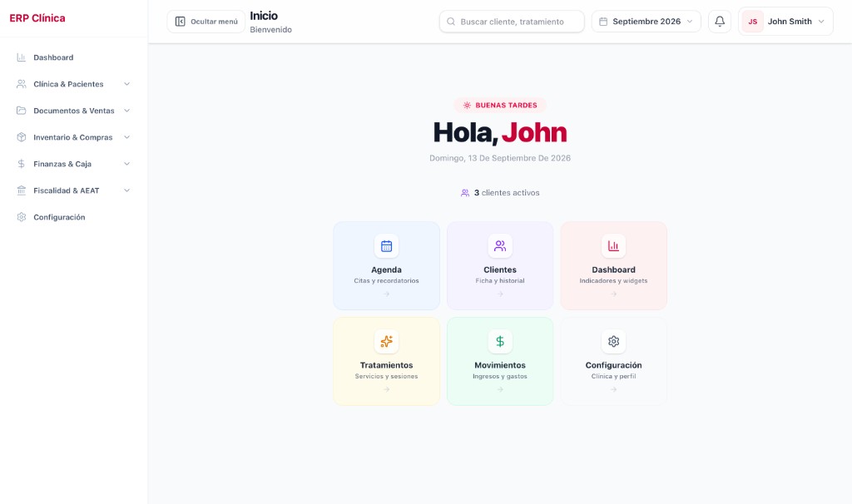Image resolution: width=852 pixels, height=504 pixels.
Task: Click the Fiscalidad & AEAT bank icon
Action: point(21,190)
